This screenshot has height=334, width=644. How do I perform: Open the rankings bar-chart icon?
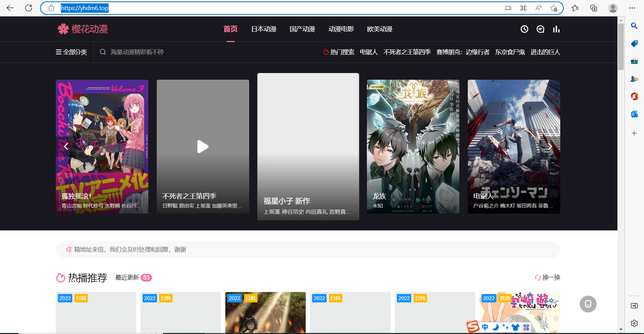(x=556, y=29)
